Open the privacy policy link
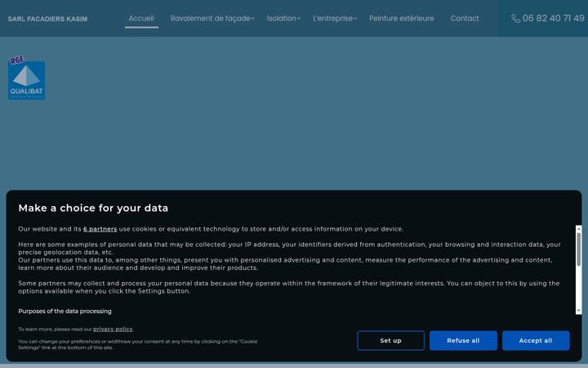The image size is (588, 368). [x=113, y=330]
